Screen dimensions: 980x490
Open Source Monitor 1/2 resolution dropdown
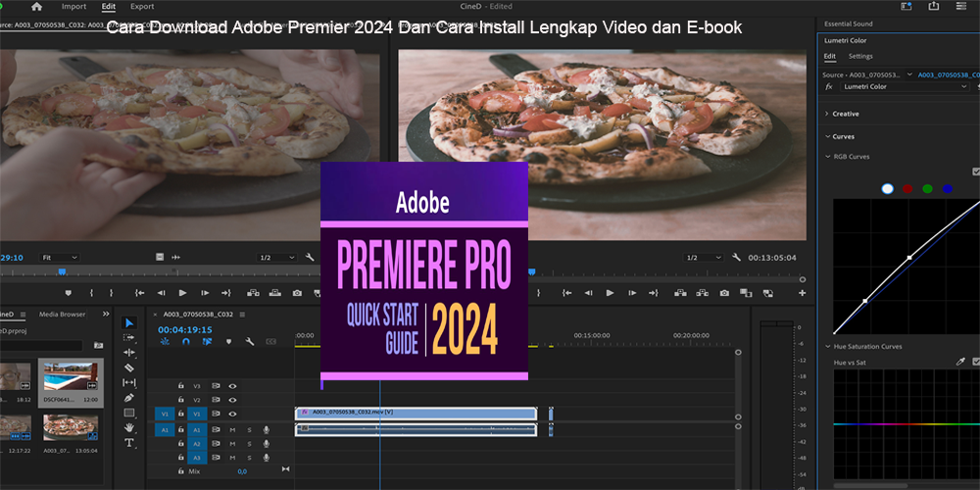pos(277,258)
